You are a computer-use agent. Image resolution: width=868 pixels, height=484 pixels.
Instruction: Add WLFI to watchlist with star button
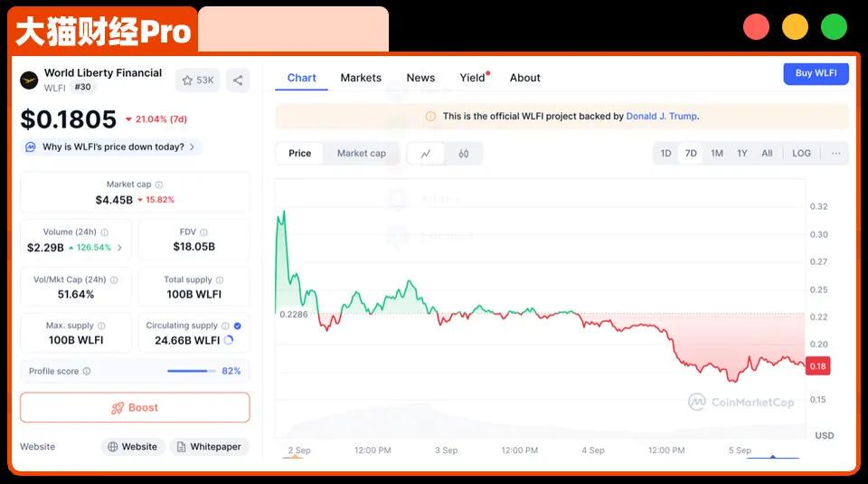[197, 80]
